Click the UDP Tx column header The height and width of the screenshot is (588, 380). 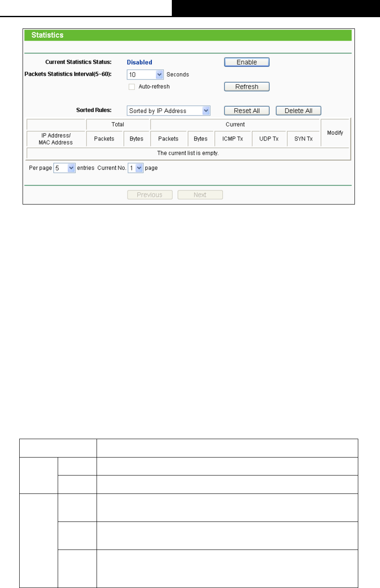pos(269,139)
